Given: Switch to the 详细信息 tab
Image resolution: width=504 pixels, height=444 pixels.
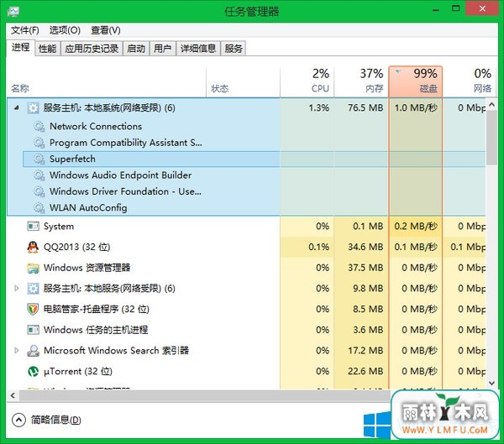Looking at the screenshot, I should [198, 49].
